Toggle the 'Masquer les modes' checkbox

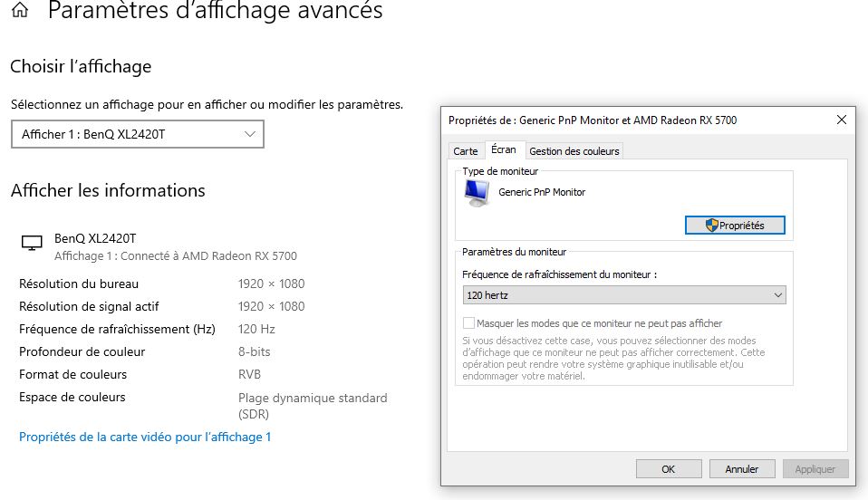tap(469, 323)
